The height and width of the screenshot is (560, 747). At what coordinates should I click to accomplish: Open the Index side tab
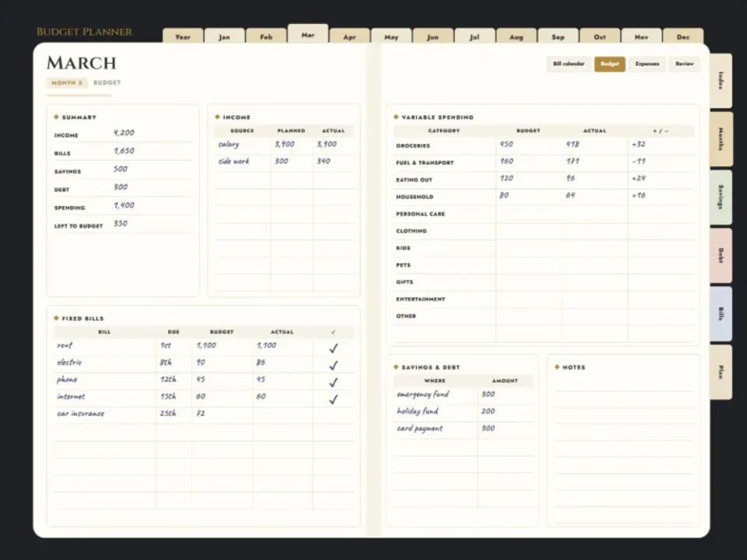[721, 80]
